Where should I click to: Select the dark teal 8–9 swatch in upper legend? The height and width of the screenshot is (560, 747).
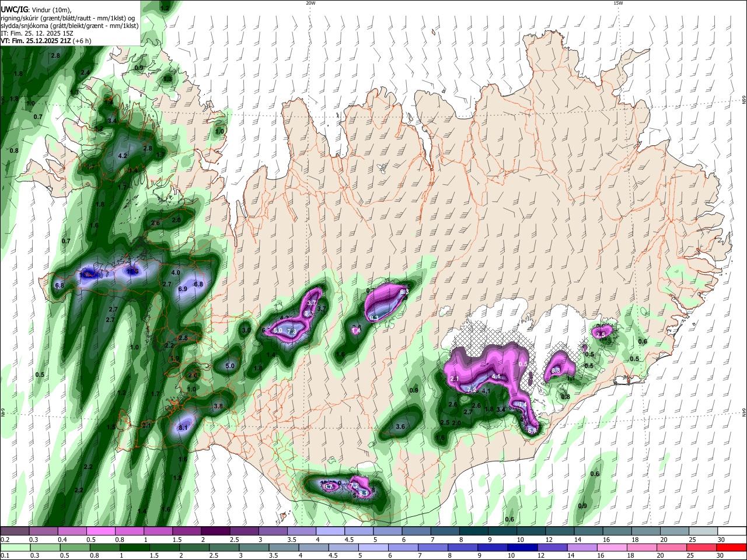coord(473,531)
